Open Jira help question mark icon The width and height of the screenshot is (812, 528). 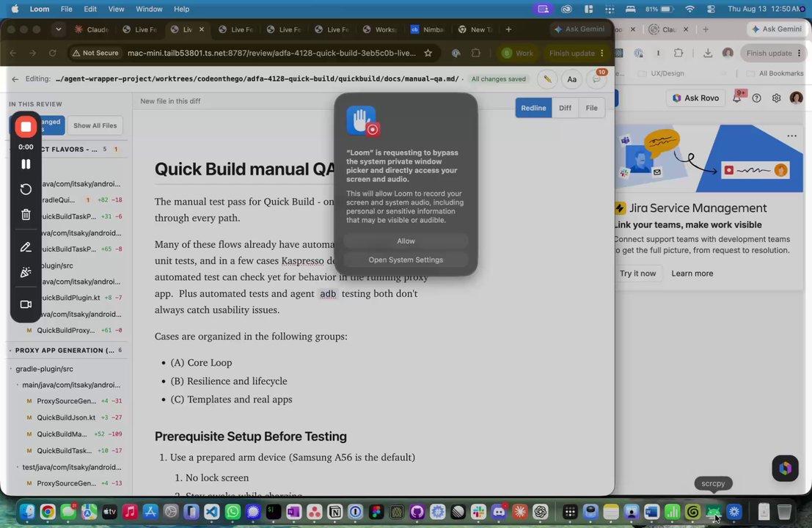pos(756,98)
